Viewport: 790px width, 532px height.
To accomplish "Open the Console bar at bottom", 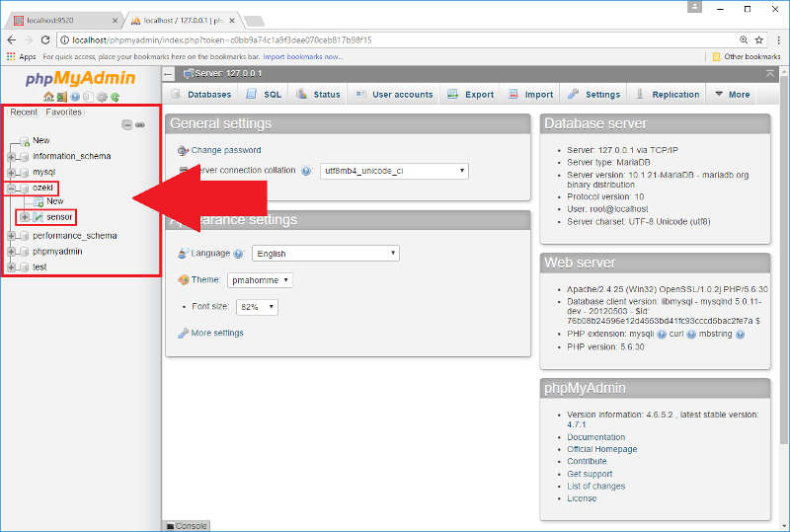I will tap(187, 526).
